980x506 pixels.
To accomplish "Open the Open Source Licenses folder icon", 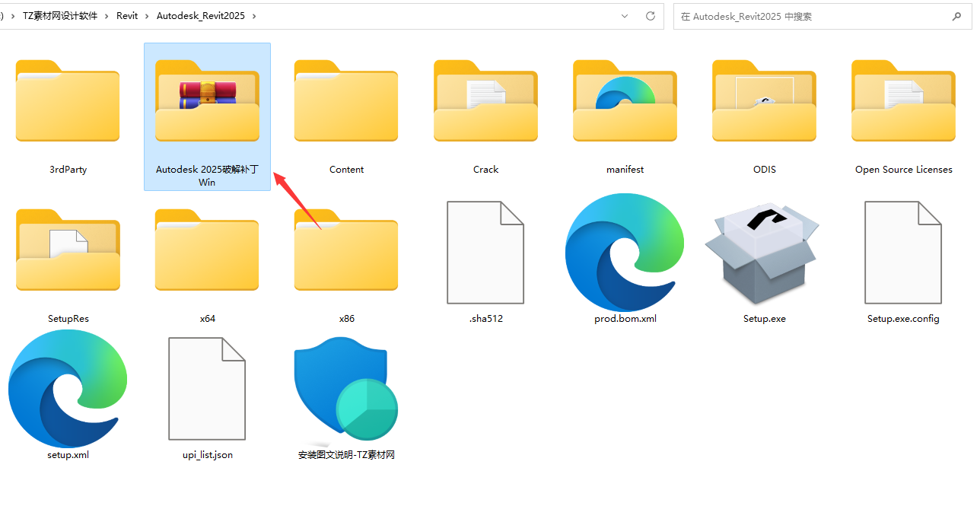I will click(903, 100).
